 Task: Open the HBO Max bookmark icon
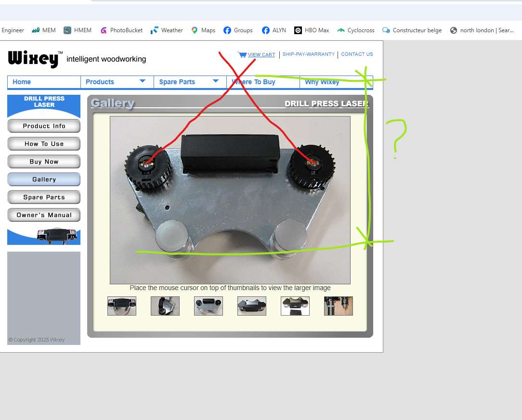[298, 30]
